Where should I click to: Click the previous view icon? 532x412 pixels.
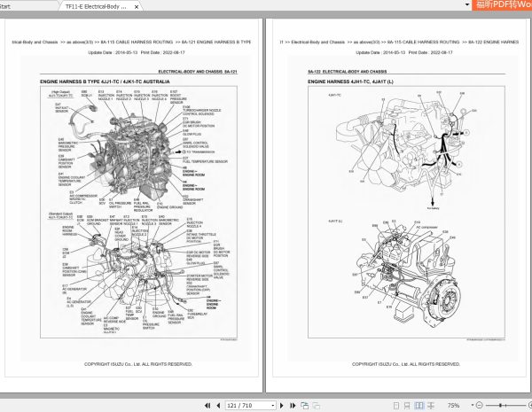[305, 405]
